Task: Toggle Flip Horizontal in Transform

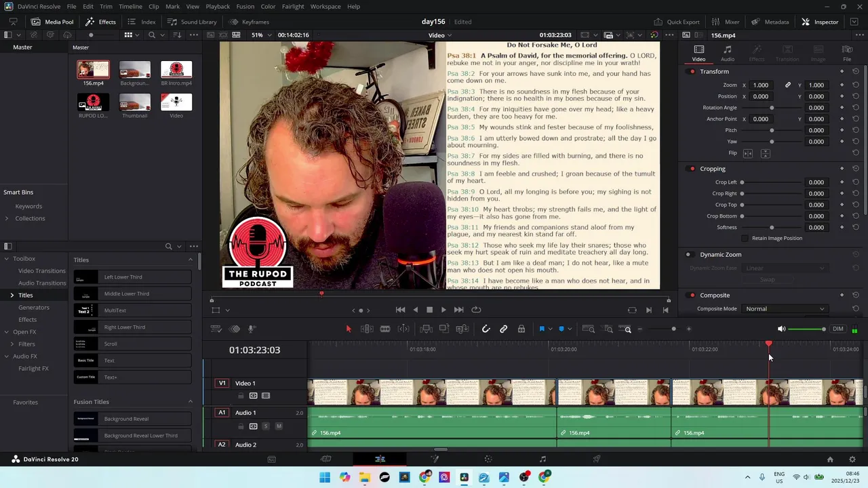Action: point(748,153)
